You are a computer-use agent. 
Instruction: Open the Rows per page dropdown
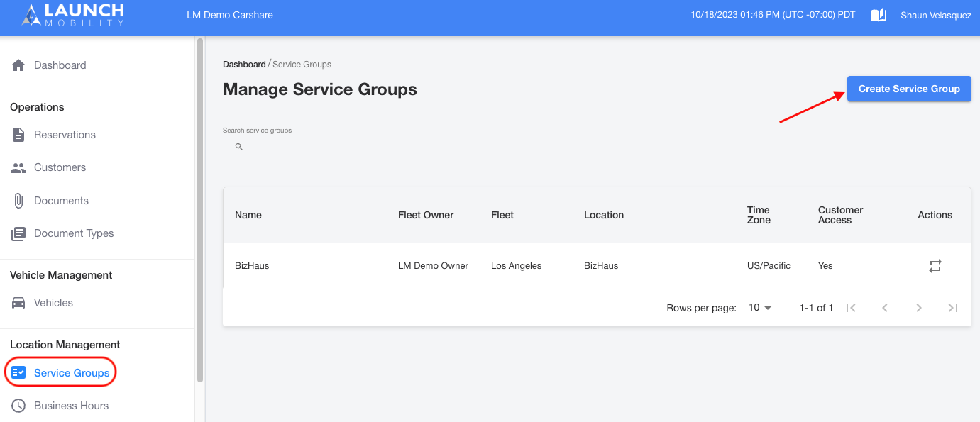click(760, 308)
